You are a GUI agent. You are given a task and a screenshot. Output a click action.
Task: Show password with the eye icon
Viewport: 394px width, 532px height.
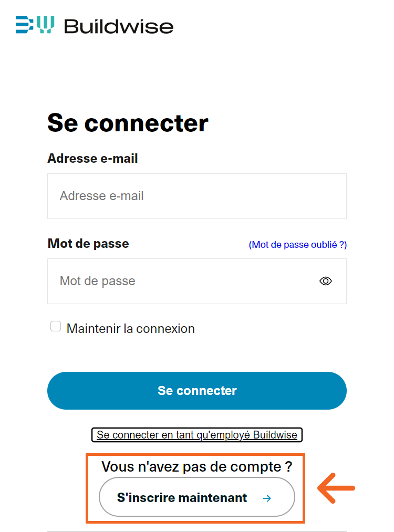(326, 281)
